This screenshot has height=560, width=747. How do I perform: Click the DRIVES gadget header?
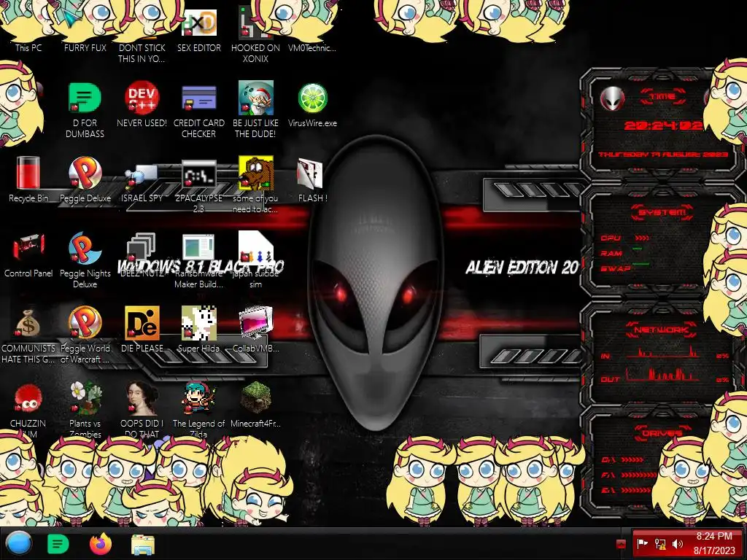(661, 433)
